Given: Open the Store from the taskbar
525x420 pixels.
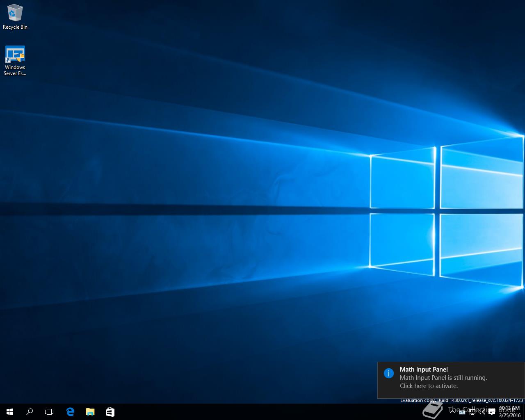Looking at the screenshot, I should tap(110, 412).
